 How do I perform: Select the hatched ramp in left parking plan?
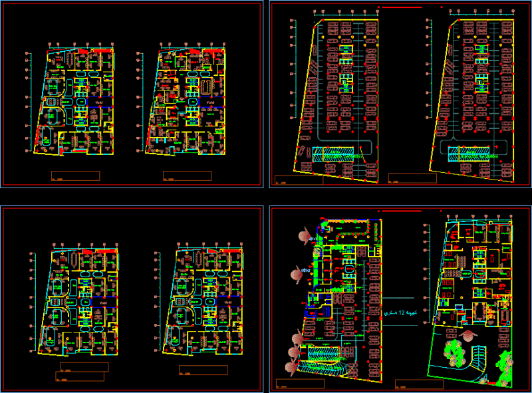(333, 154)
